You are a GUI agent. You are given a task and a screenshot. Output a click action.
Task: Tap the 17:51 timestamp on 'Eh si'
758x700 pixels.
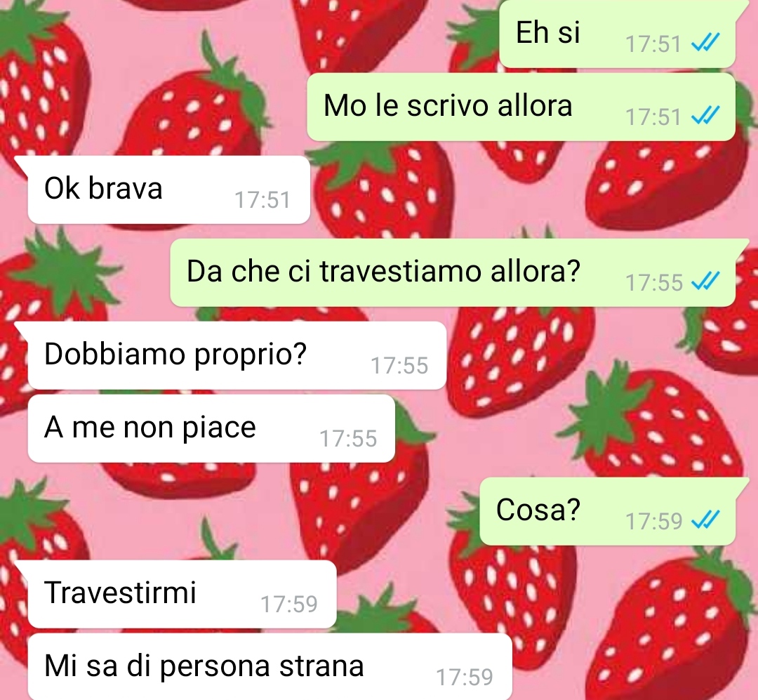(653, 44)
